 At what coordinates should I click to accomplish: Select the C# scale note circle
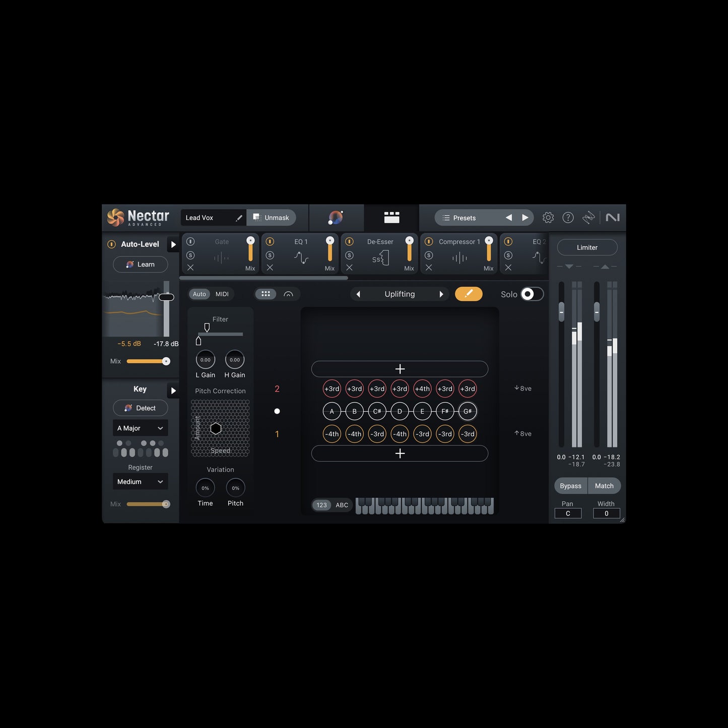coord(377,411)
